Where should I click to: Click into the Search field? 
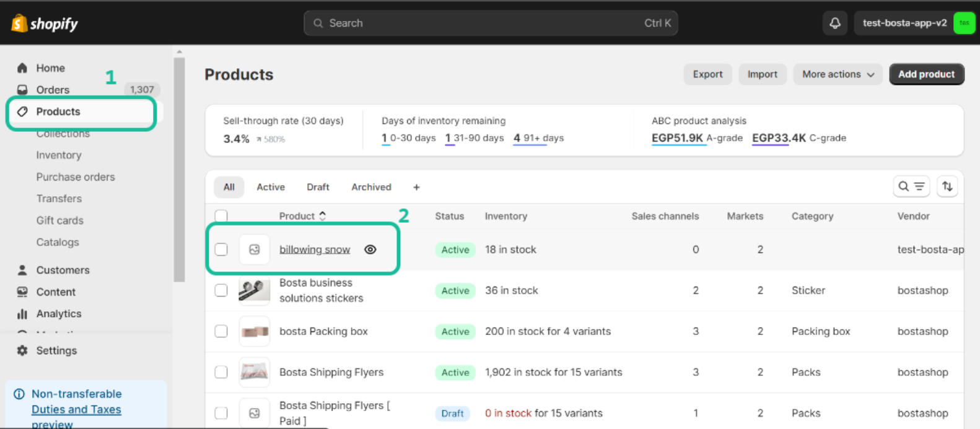coord(491,23)
